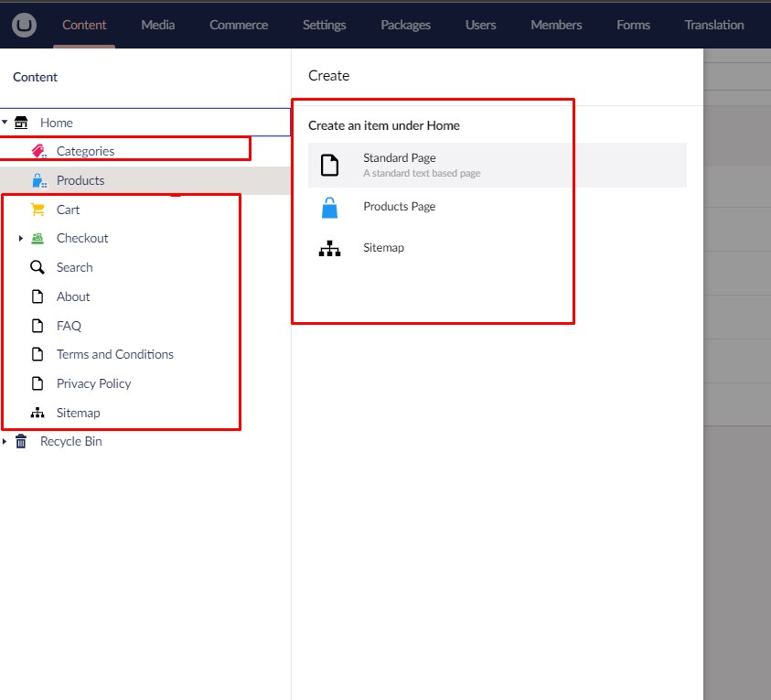Click the Search magnifier icon in tree

(x=37, y=267)
